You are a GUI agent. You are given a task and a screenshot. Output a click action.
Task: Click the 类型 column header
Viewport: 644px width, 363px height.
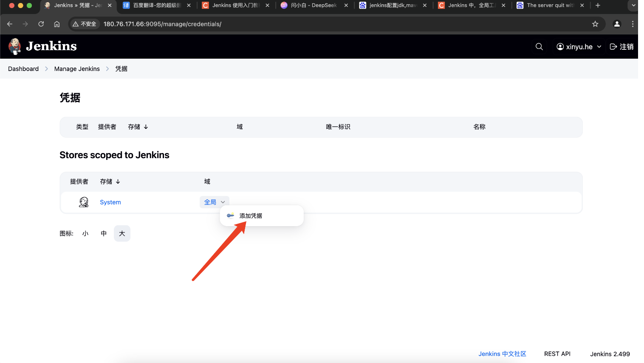pos(82,127)
